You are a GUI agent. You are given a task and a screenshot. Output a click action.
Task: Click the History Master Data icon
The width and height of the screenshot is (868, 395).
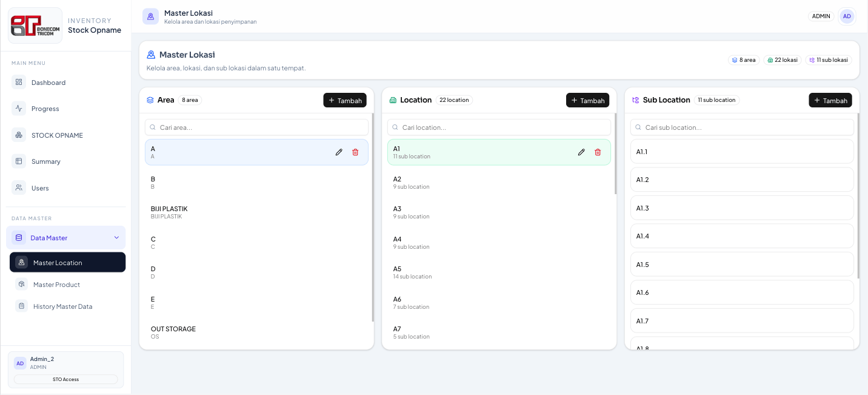pos(22,306)
